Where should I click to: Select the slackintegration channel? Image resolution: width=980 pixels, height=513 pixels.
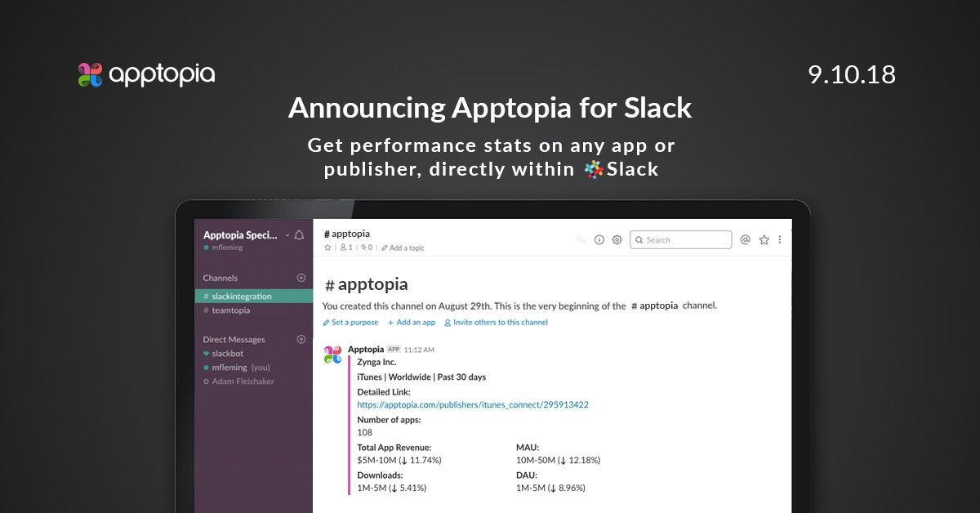coord(241,297)
